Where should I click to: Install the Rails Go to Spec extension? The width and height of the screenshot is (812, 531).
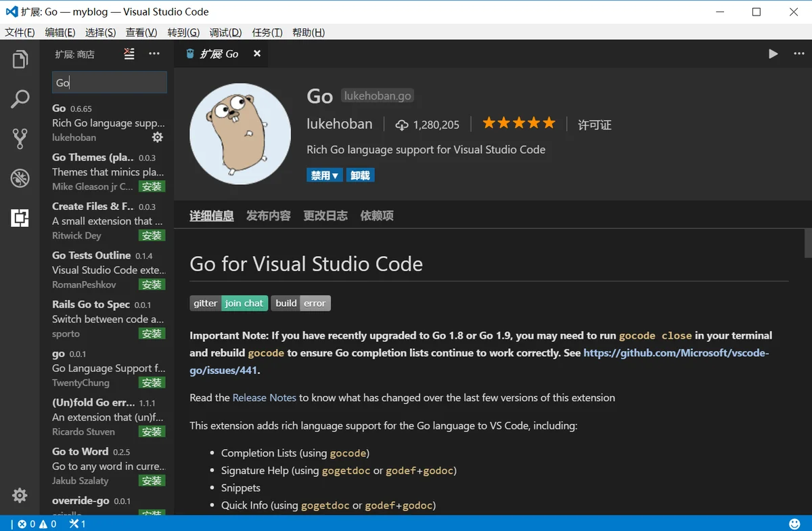pyautogui.click(x=152, y=333)
